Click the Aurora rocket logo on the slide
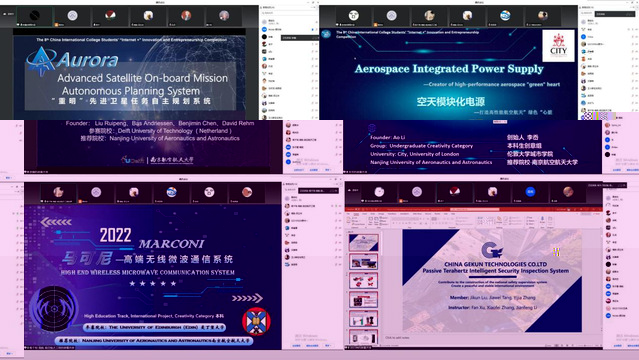 click(x=41, y=61)
